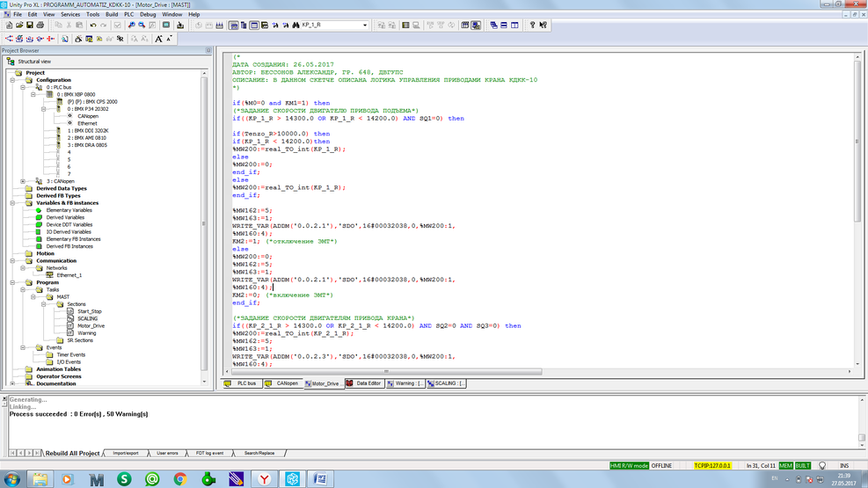Click the Yandex browser taskbar icon
This screenshot has width=868, height=488.
tap(263, 479)
